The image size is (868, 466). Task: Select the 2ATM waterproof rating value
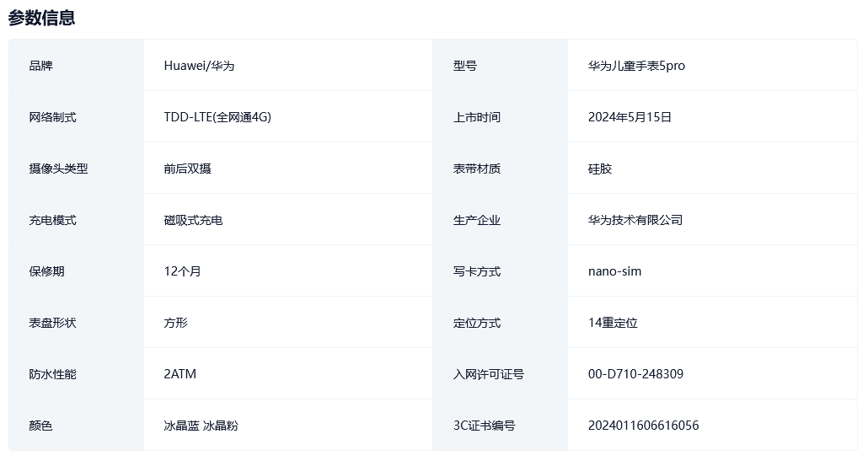(180, 374)
